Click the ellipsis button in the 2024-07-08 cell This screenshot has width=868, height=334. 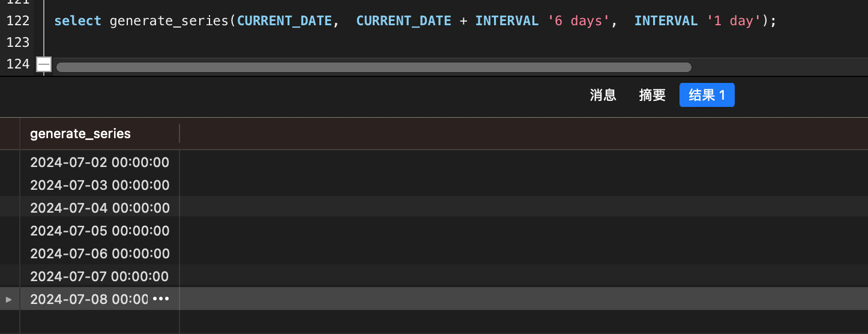(161, 299)
